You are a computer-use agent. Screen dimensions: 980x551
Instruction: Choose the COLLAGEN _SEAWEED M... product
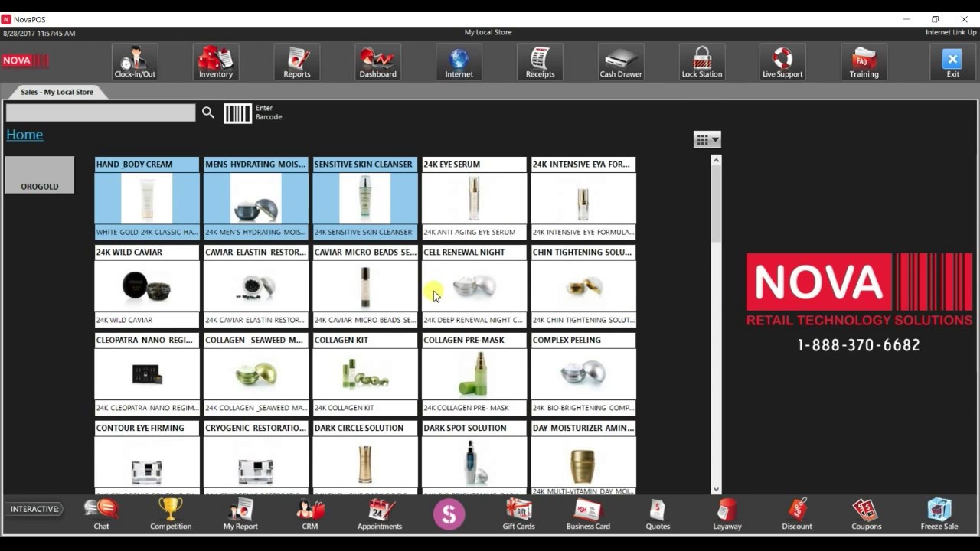pos(256,374)
